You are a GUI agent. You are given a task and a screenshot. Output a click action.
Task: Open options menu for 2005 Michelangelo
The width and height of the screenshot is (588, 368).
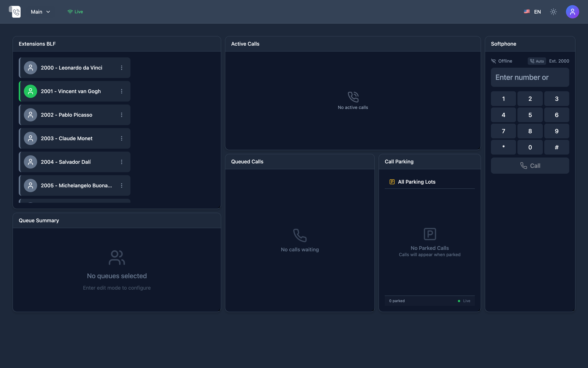point(121,185)
